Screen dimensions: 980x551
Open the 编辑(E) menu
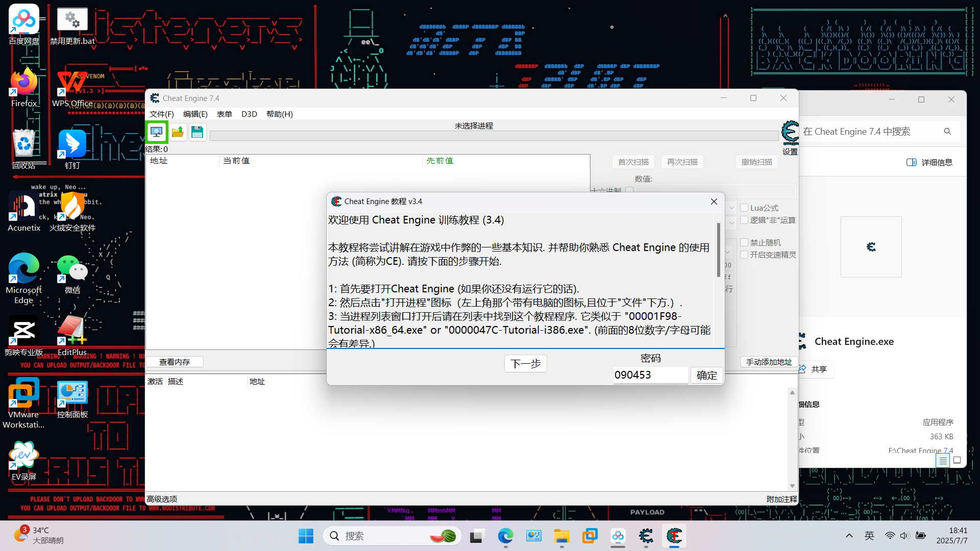[195, 114]
